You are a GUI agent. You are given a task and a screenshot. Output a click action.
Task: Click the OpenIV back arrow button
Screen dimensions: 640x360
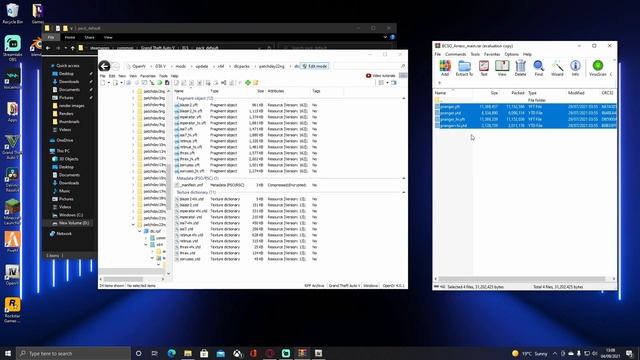click(x=104, y=66)
